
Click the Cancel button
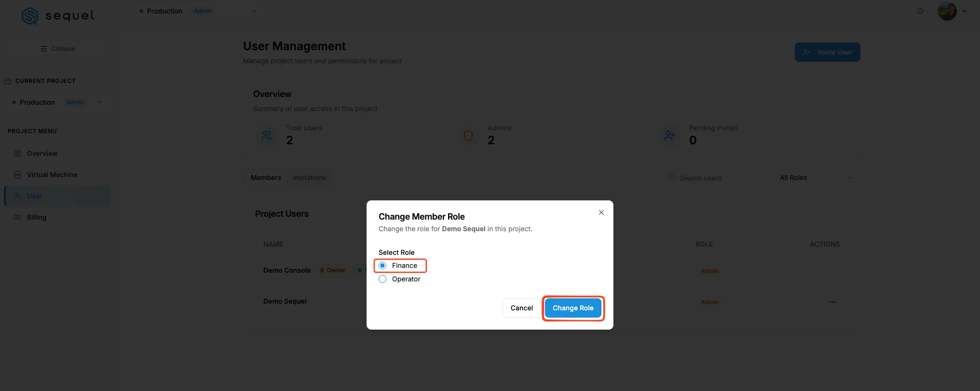522,308
